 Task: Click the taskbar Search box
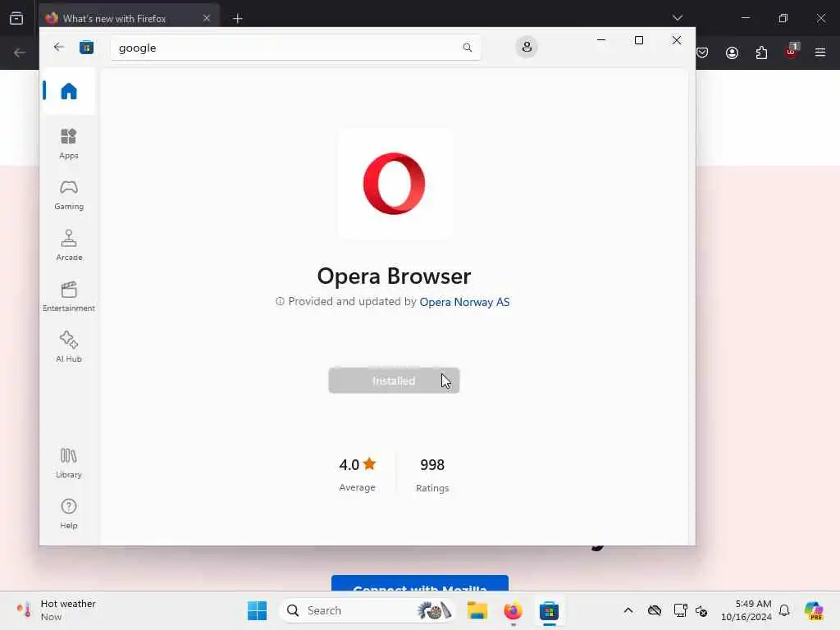click(x=368, y=610)
